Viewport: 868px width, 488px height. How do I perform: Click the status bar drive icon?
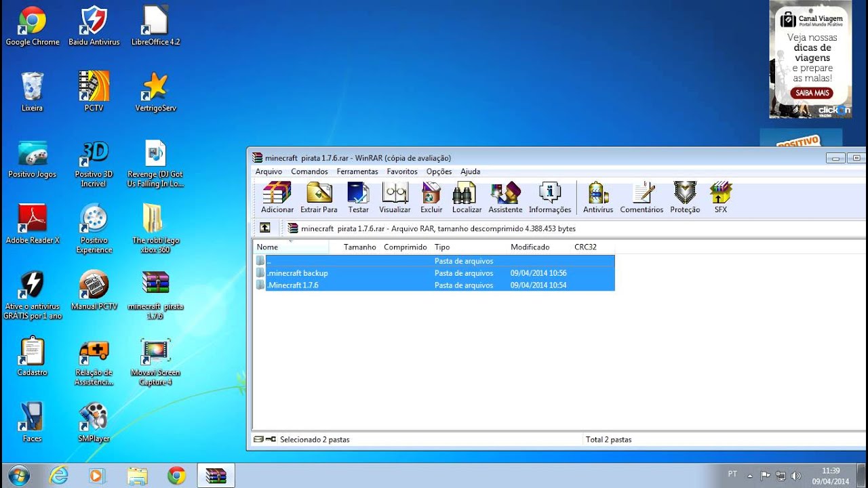pos(259,439)
